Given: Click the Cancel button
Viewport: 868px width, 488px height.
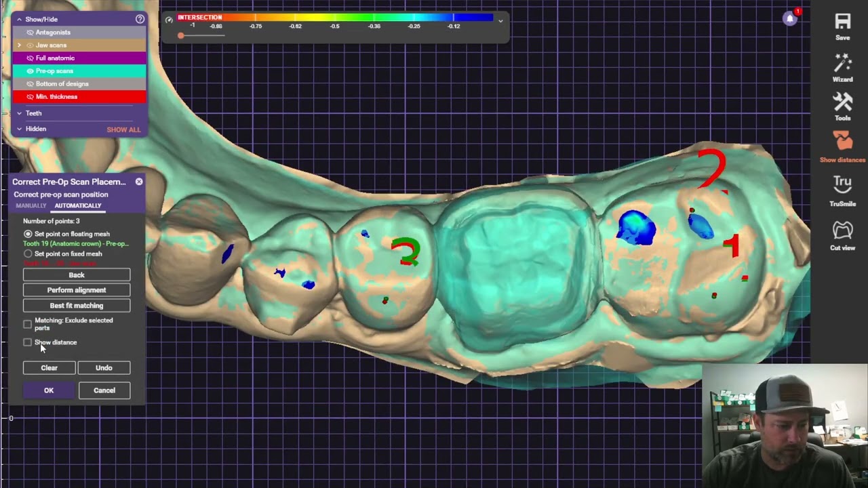Looking at the screenshot, I should click(104, 390).
